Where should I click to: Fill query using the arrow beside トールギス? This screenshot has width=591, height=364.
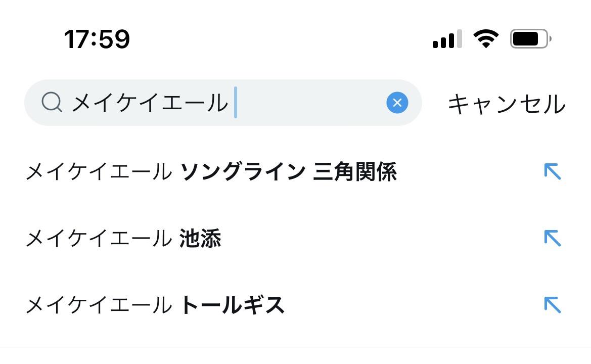(x=553, y=305)
